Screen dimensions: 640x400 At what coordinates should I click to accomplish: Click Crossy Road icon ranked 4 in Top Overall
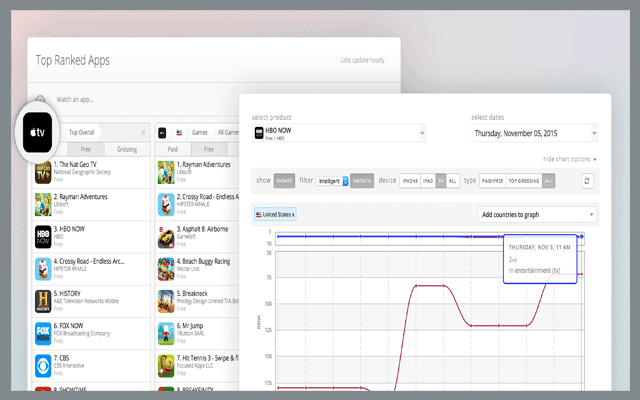point(43,269)
